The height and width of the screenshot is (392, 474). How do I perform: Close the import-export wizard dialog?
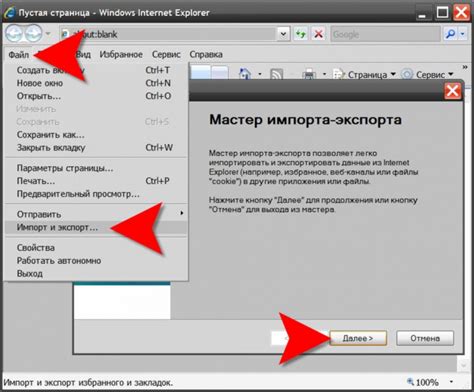coord(453,91)
